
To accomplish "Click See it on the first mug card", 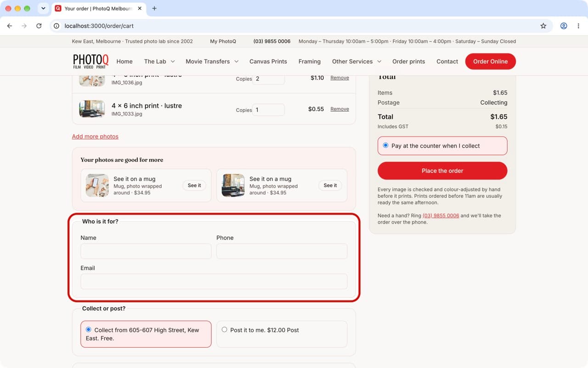I will (x=194, y=185).
